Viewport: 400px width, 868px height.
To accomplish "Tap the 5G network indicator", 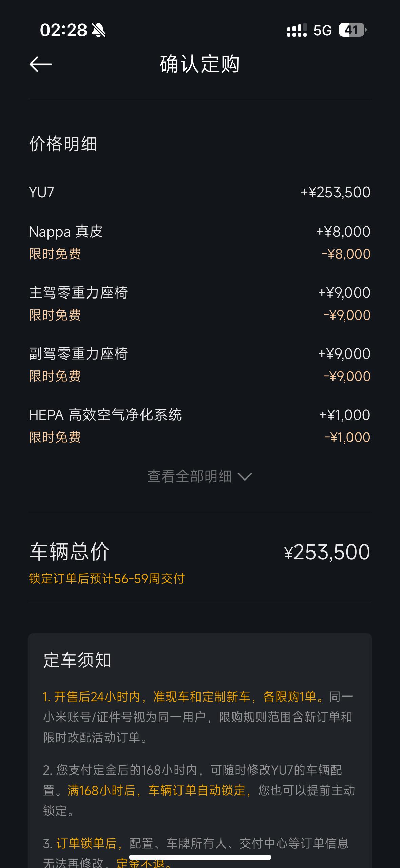I will pyautogui.click(x=322, y=31).
